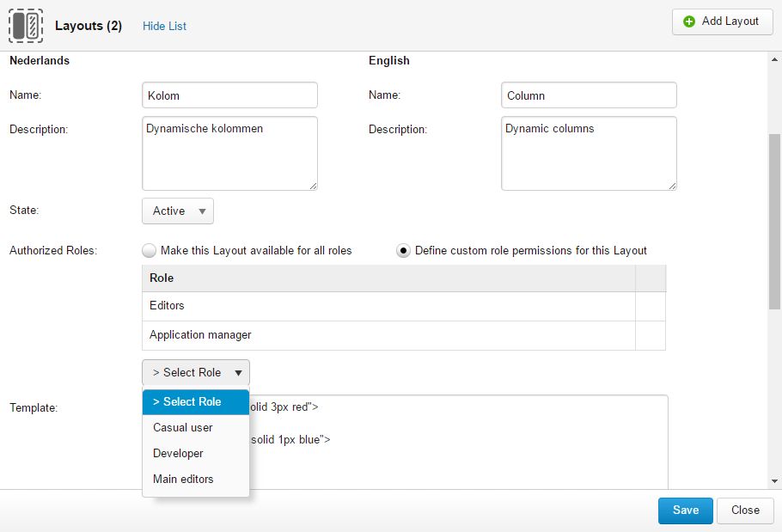The image size is (782, 532).
Task: Click the green plus icon on Add Layout
Action: tap(688, 21)
